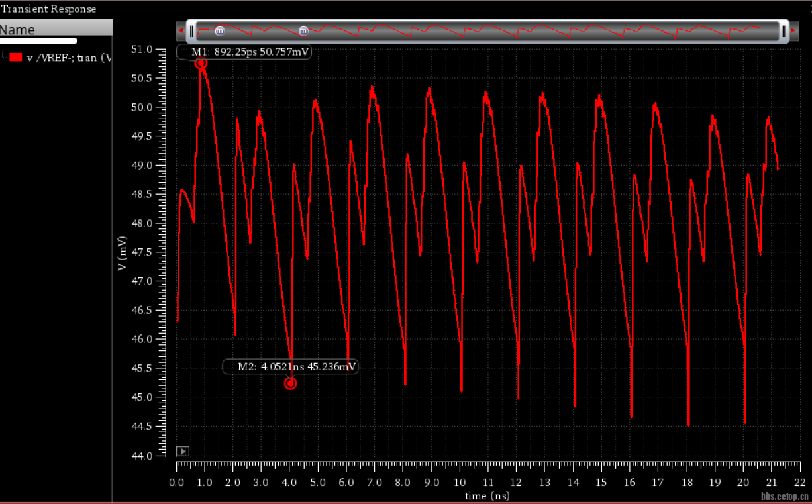
Task: Click the second marker icon in overview strip
Action: tap(303, 31)
